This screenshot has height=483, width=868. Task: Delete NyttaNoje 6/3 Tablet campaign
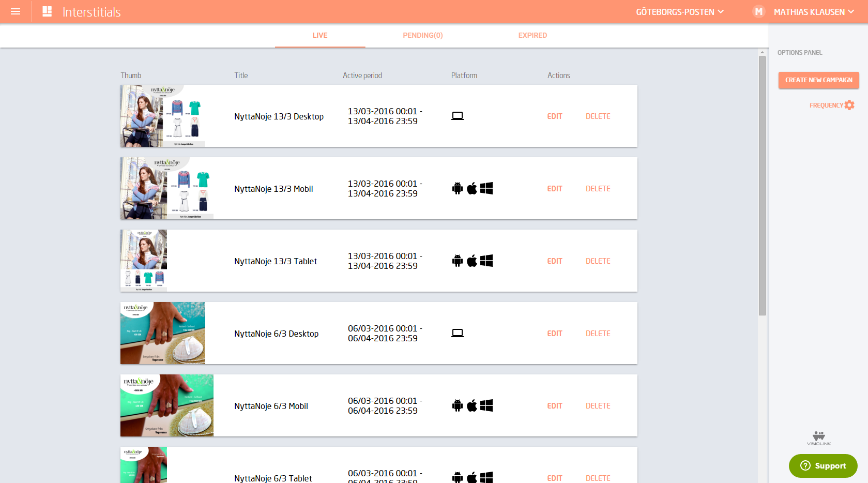pos(598,478)
